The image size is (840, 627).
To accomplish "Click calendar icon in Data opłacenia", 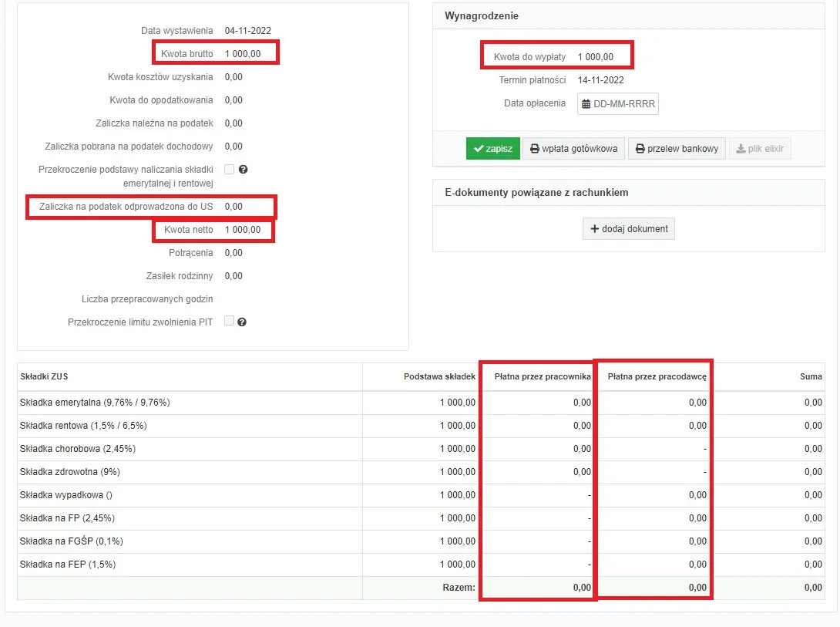I will click(x=586, y=104).
